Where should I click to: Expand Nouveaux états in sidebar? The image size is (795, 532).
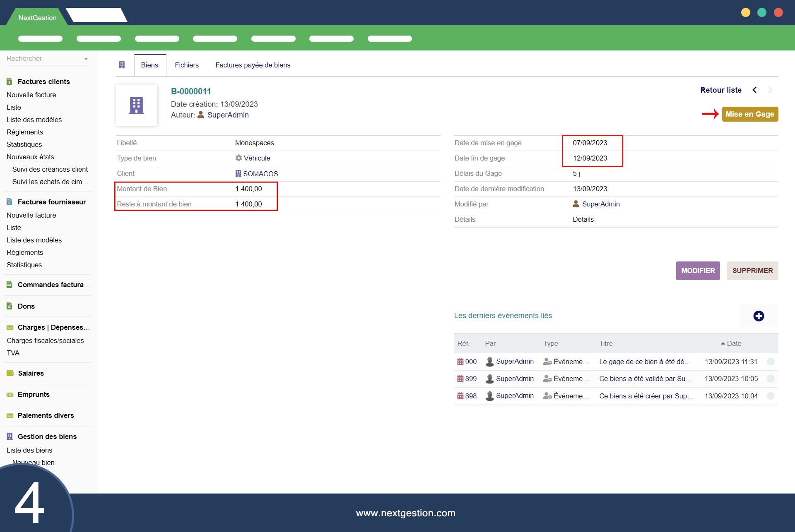30,157
